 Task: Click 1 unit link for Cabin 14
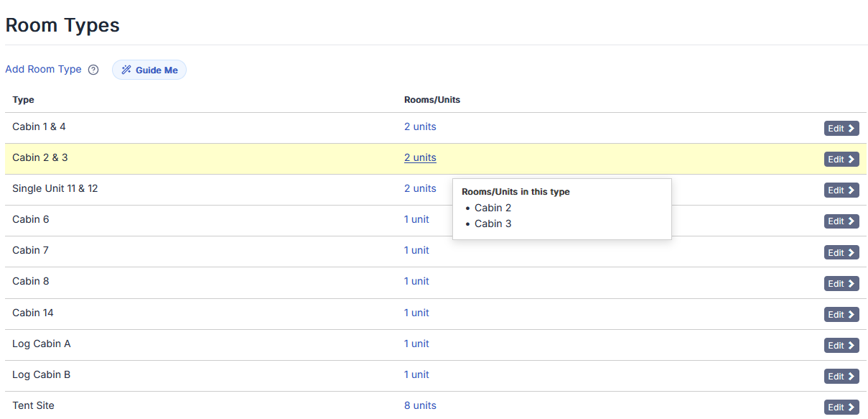coord(416,313)
